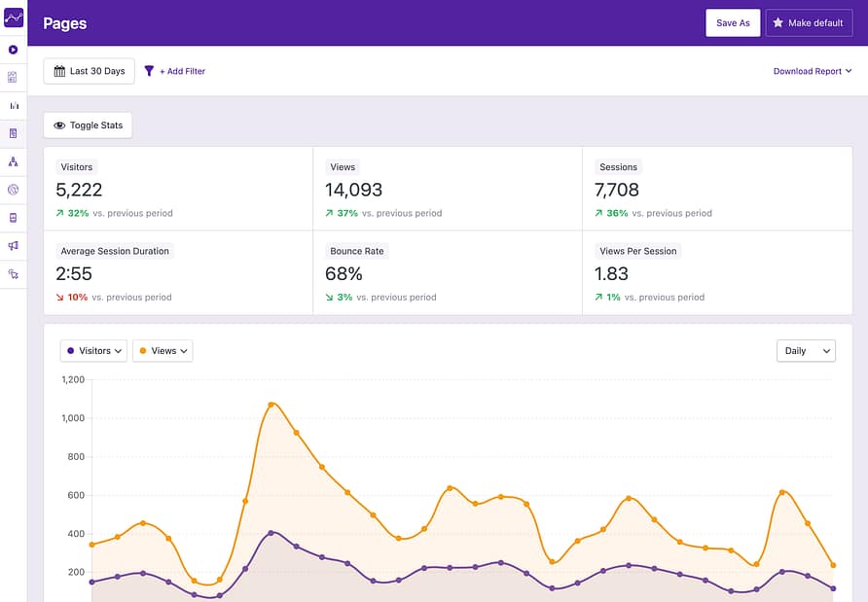Open the Views series dropdown
The height and width of the screenshot is (602, 868).
pyautogui.click(x=163, y=351)
